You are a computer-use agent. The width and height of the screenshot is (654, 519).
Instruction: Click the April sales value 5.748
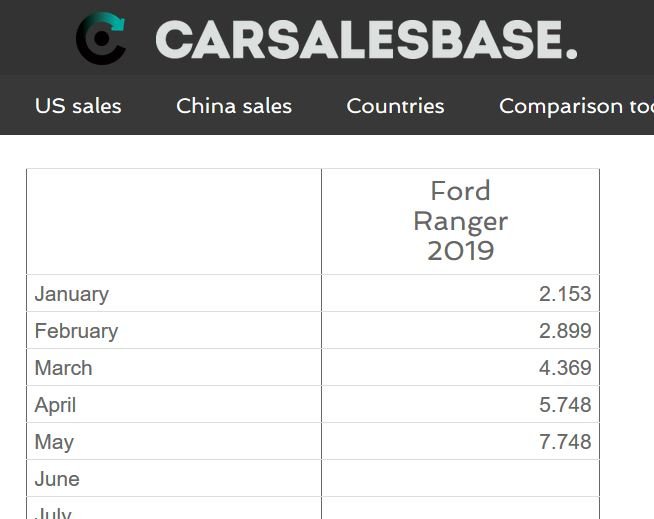(565, 405)
